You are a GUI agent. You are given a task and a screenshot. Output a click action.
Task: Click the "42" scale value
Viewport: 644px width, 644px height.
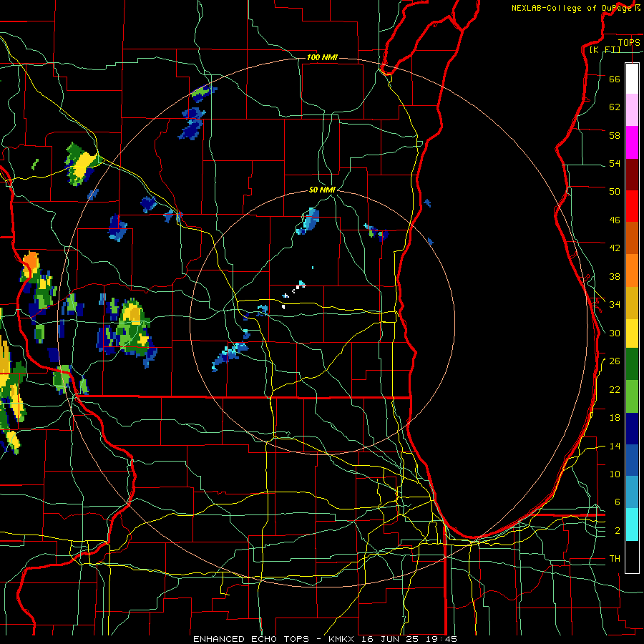615,248
